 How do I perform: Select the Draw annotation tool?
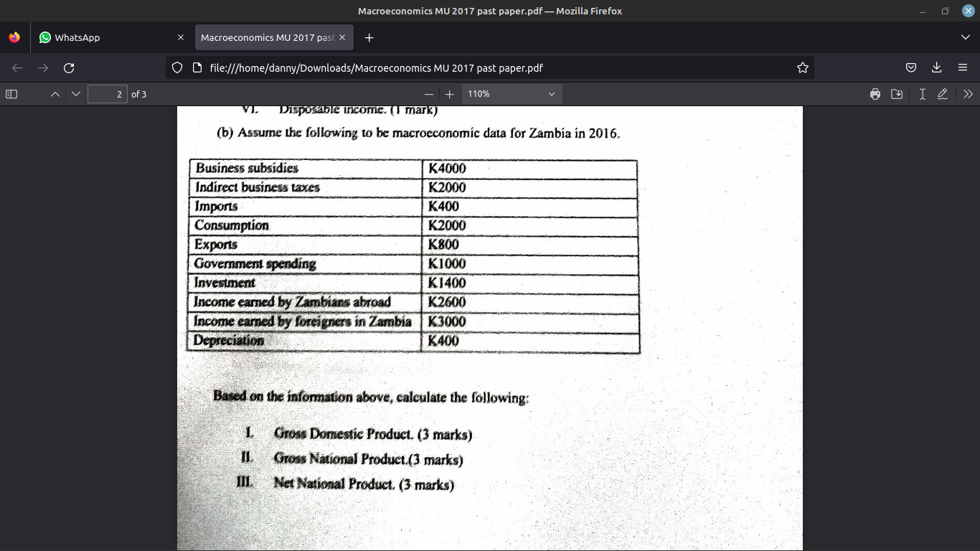click(942, 94)
